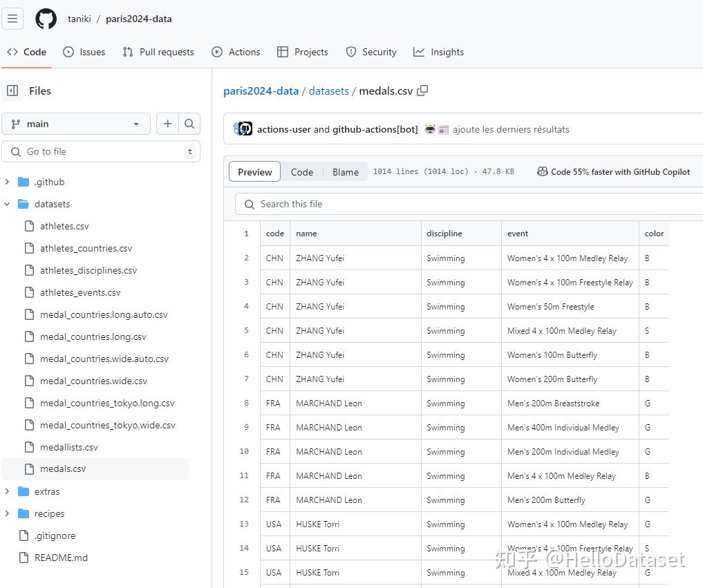Collapse the datasets folder
This screenshot has width=703, height=588.
8,204
